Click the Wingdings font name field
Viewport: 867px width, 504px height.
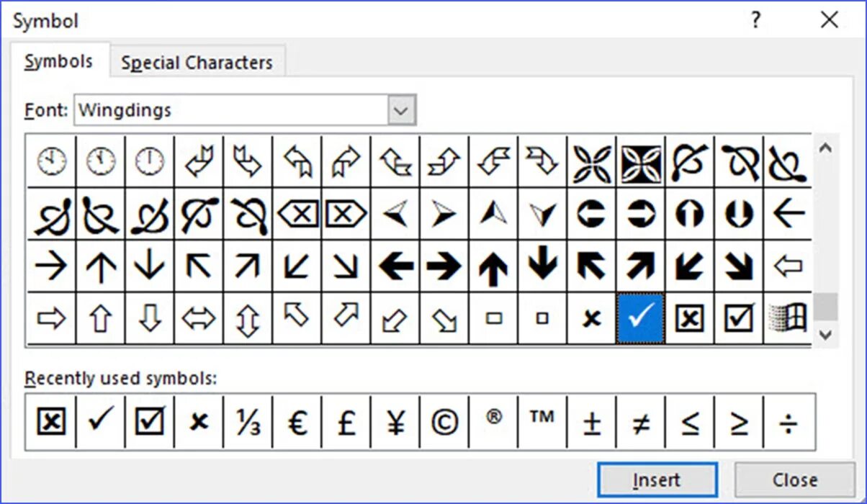point(230,111)
